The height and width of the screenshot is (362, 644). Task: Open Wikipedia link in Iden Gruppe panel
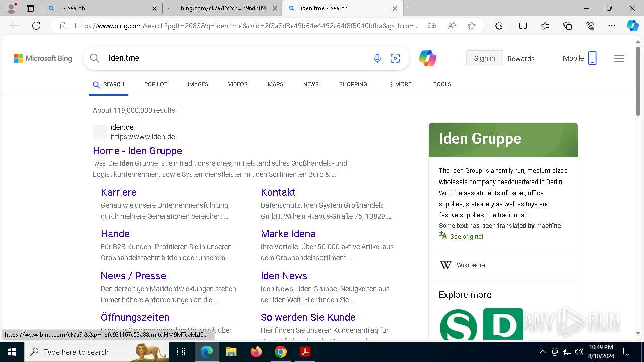coord(471,265)
